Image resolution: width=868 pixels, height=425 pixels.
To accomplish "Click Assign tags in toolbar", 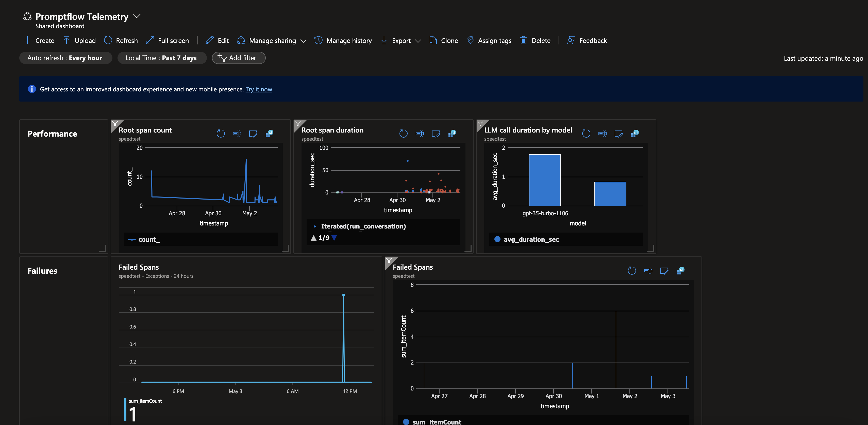I will coord(489,40).
